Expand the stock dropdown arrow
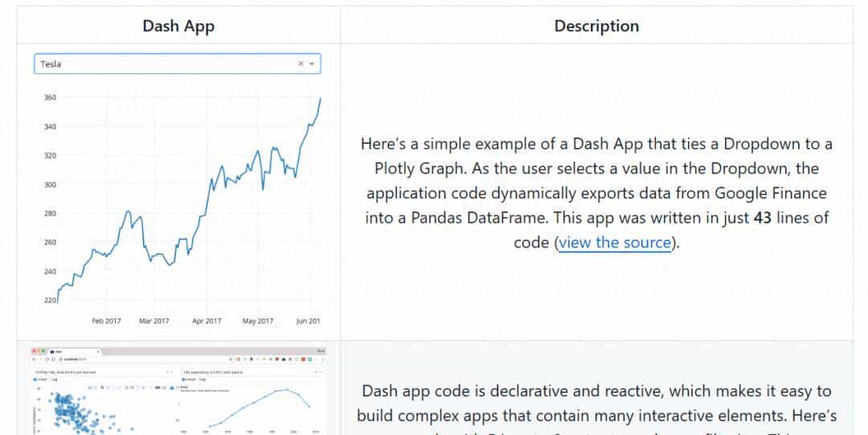Image resolution: width=868 pixels, height=435 pixels. 312,64
